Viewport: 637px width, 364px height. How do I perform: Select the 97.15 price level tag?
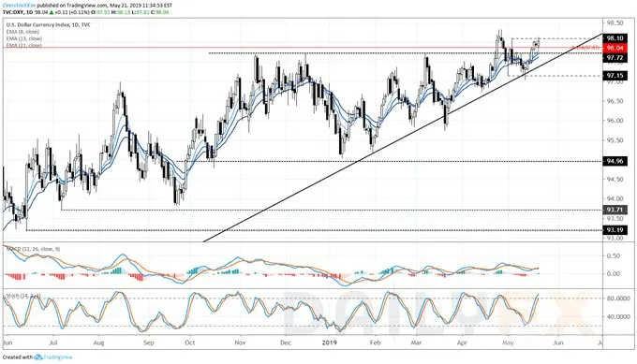(615, 76)
